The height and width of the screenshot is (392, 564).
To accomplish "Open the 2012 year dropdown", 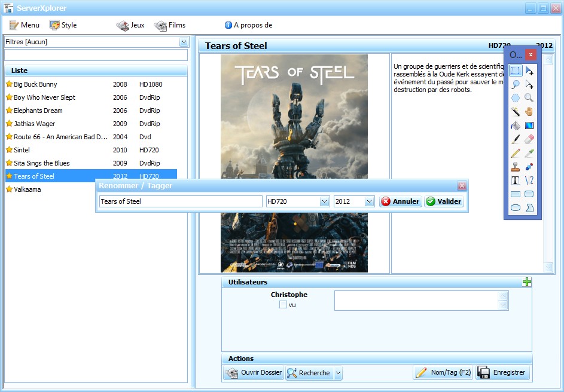I will pos(369,201).
